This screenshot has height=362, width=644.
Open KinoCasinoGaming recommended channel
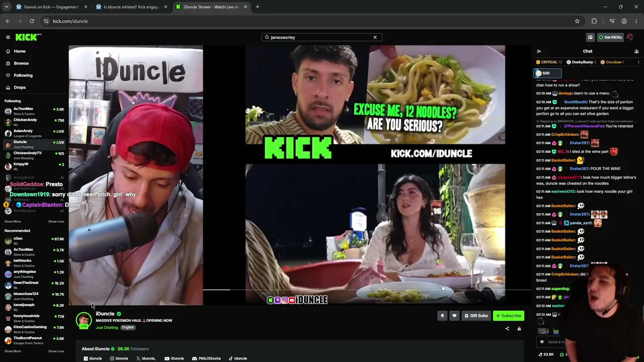pyautogui.click(x=34, y=329)
